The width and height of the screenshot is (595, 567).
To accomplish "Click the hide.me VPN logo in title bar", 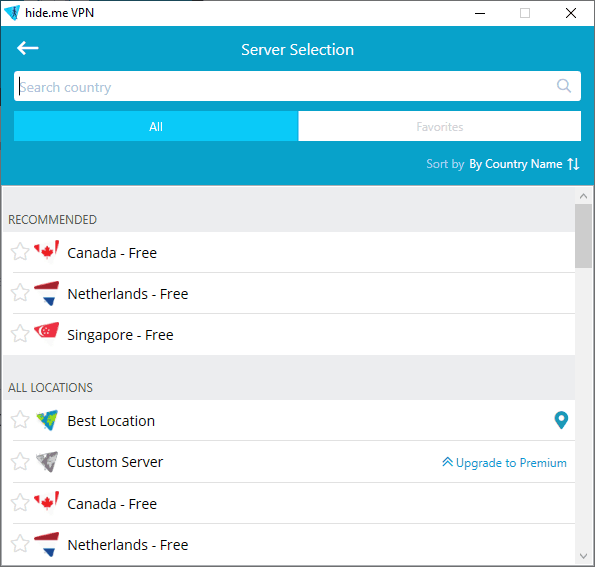I will pos(12,13).
